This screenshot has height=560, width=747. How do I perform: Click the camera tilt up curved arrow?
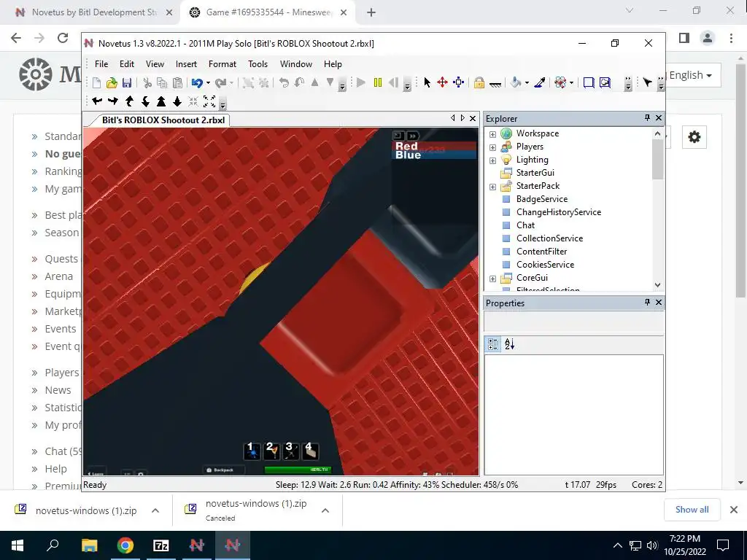coord(129,101)
